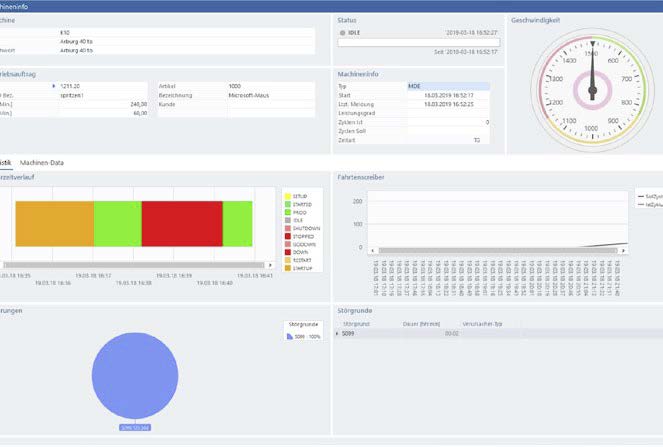The width and height of the screenshot is (663, 447).
Task: Expand the S099 row in Störgründe table
Action: click(337, 333)
